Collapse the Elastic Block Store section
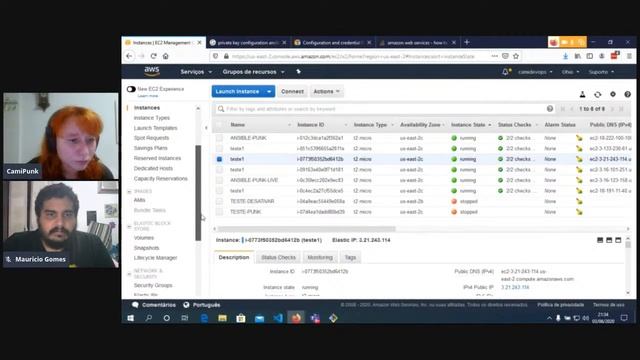The height and width of the screenshot is (360, 640). (129, 226)
